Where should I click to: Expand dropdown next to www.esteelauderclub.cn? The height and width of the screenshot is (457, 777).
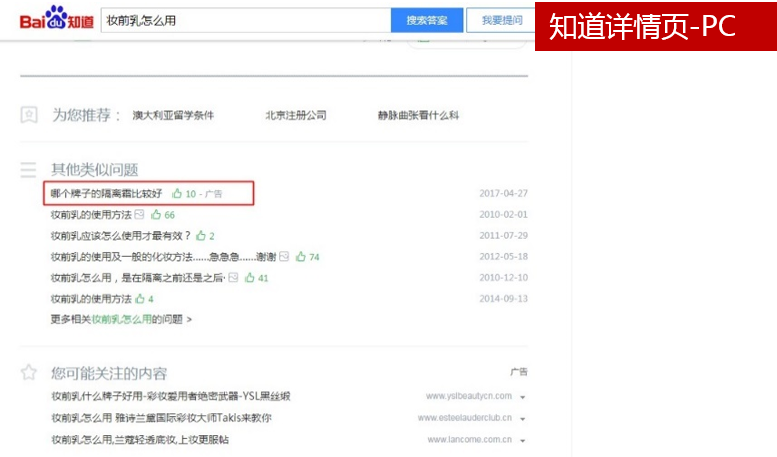523,419
